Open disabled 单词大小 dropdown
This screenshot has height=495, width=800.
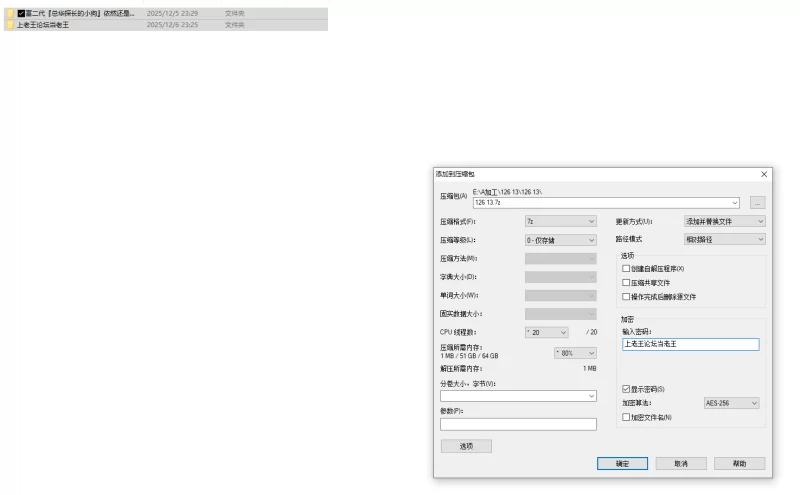pos(561,295)
